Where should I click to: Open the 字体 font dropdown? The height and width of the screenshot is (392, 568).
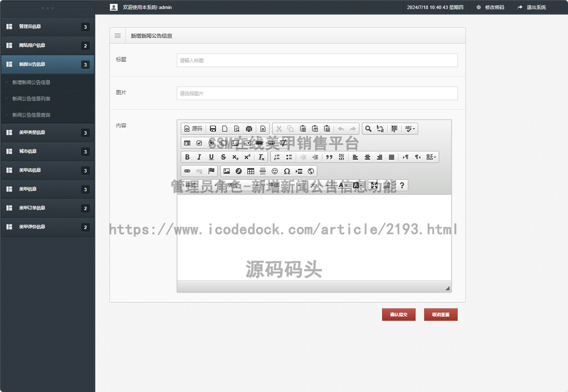tap(284, 185)
